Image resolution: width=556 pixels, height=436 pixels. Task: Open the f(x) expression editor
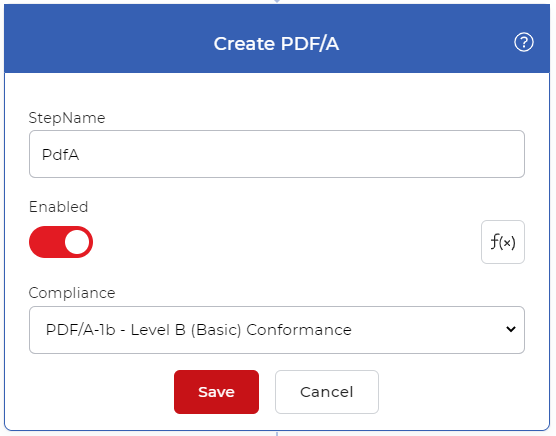pos(502,242)
